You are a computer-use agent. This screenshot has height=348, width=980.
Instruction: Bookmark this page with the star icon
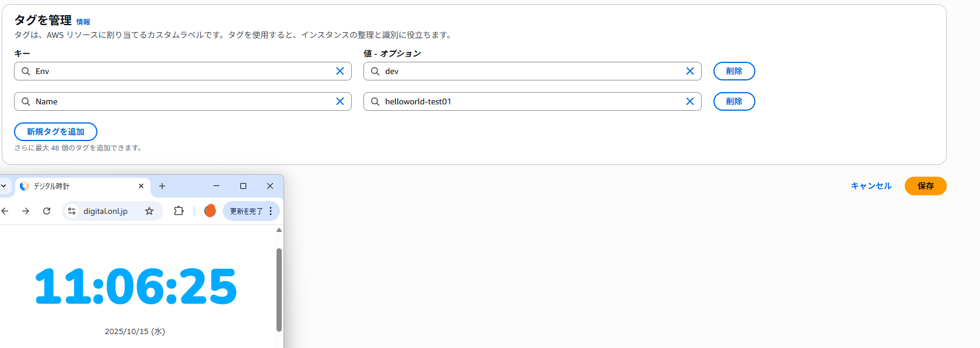pyautogui.click(x=149, y=211)
